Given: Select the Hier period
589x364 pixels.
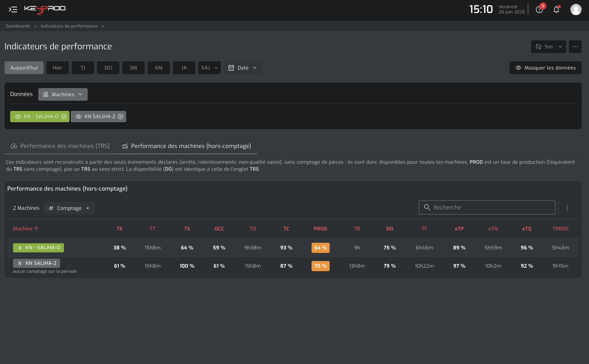Looking at the screenshot, I should pos(58,68).
